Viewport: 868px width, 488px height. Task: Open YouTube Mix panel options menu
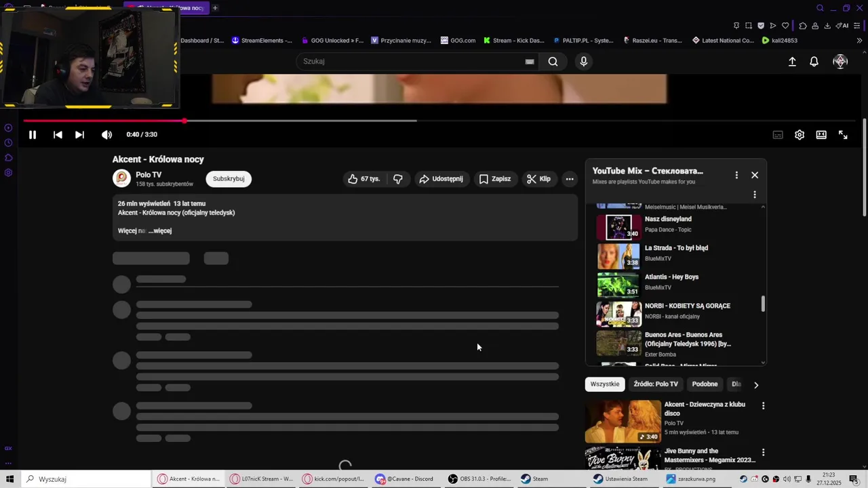pos(736,175)
